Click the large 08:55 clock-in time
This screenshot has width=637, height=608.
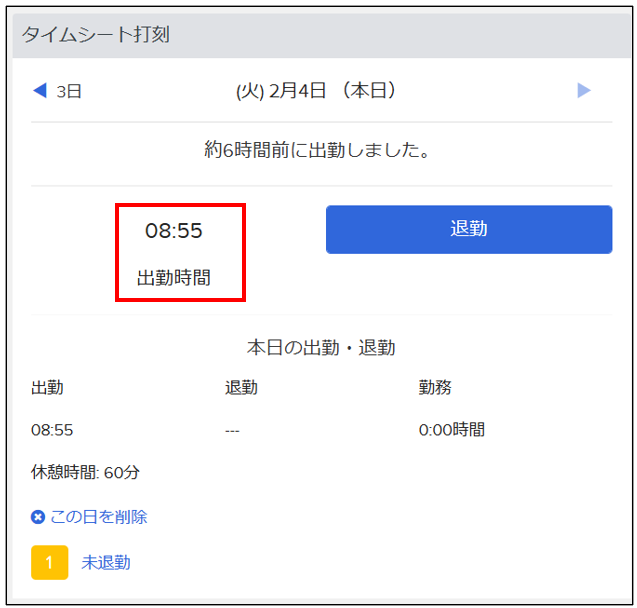coord(174,231)
